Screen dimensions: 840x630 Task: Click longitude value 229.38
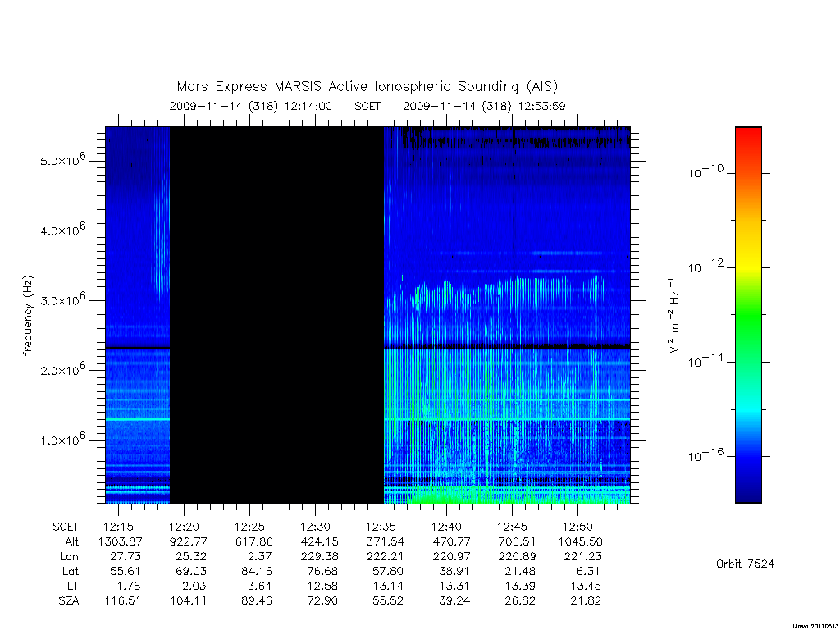pos(320,557)
